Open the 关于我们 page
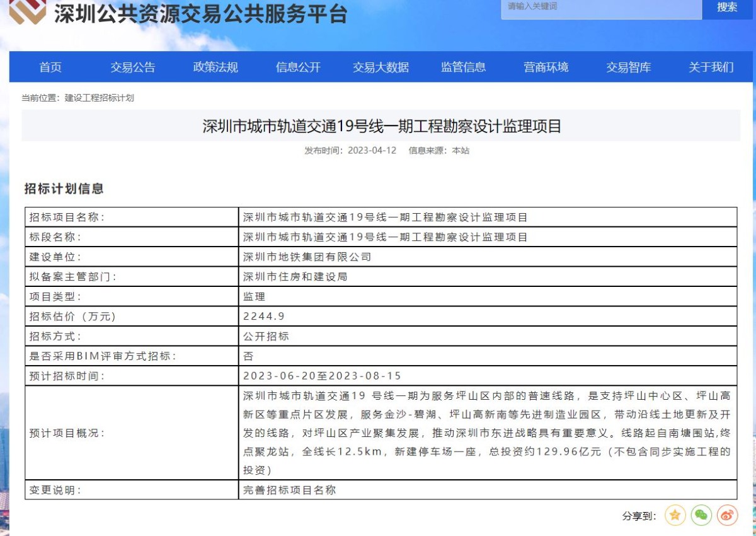The height and width of the screenshot is (536, 756). (711, 67)
